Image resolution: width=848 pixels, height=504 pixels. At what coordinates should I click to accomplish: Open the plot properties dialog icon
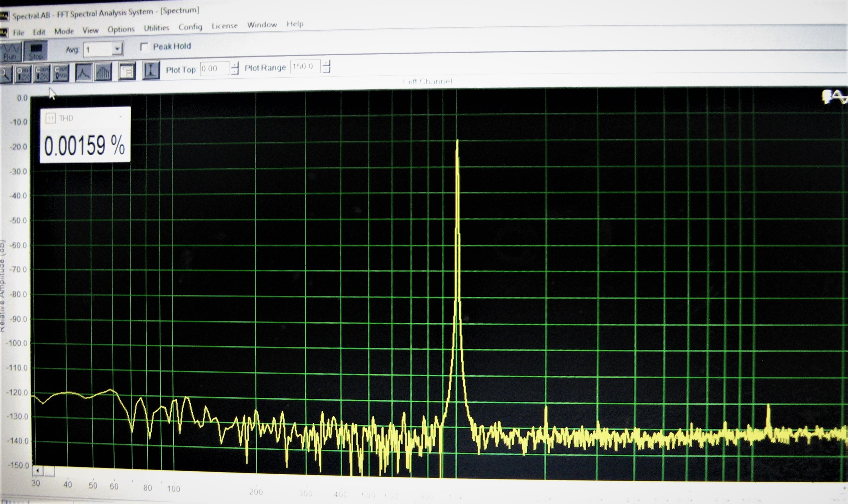click(x=127, y=71)
